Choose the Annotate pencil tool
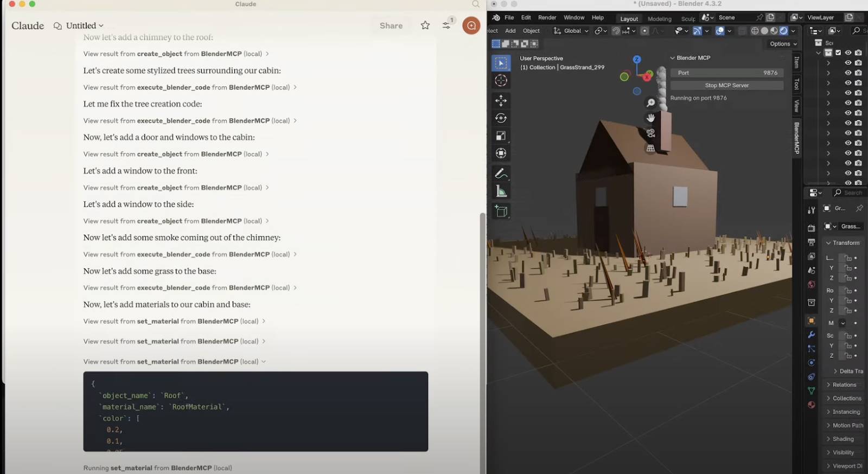This screenshot has height=474, width=868. click(501, 174)
